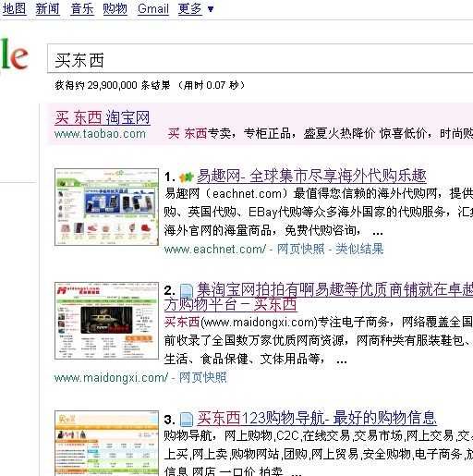Open result 集淘宝网拍拍有啊易趣等优质商铺

coord(334,289)
